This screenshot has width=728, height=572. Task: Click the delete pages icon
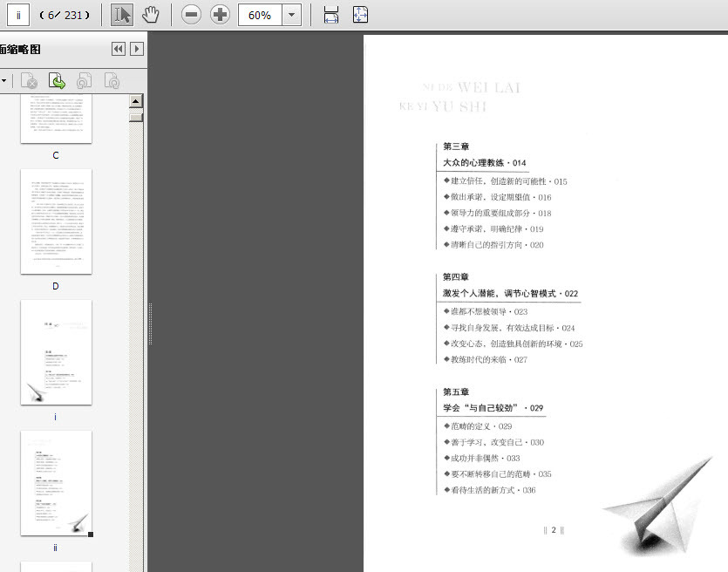(x=29, y=81)
